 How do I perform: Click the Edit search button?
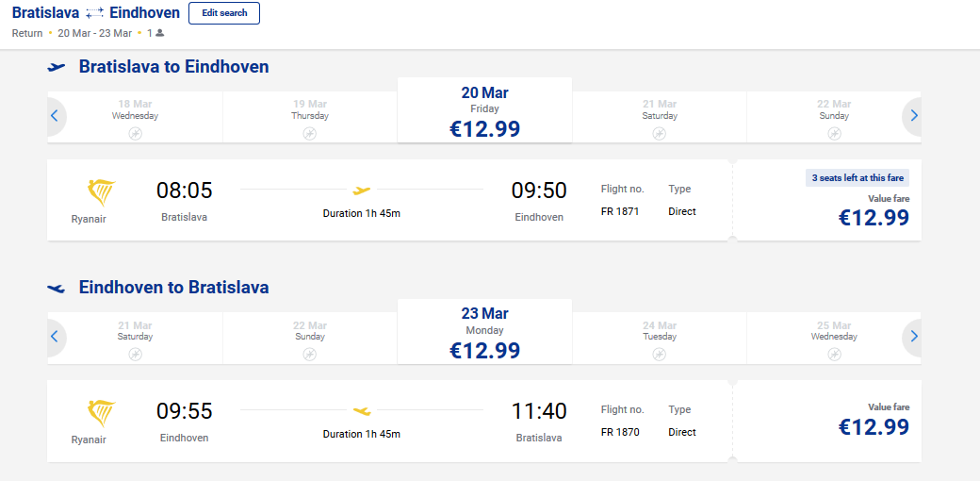[x=223, y=13]
